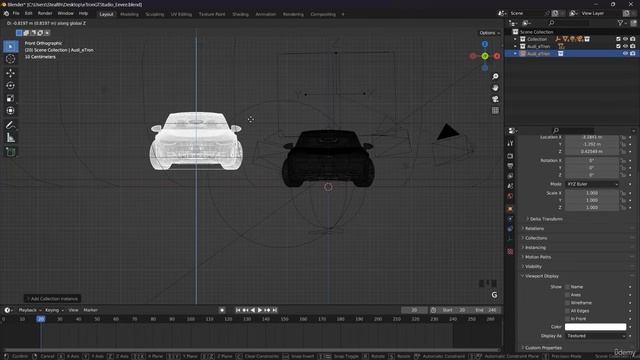Click the viewport zoom magnifier icon
640x360 pixels.
point(495,77)
